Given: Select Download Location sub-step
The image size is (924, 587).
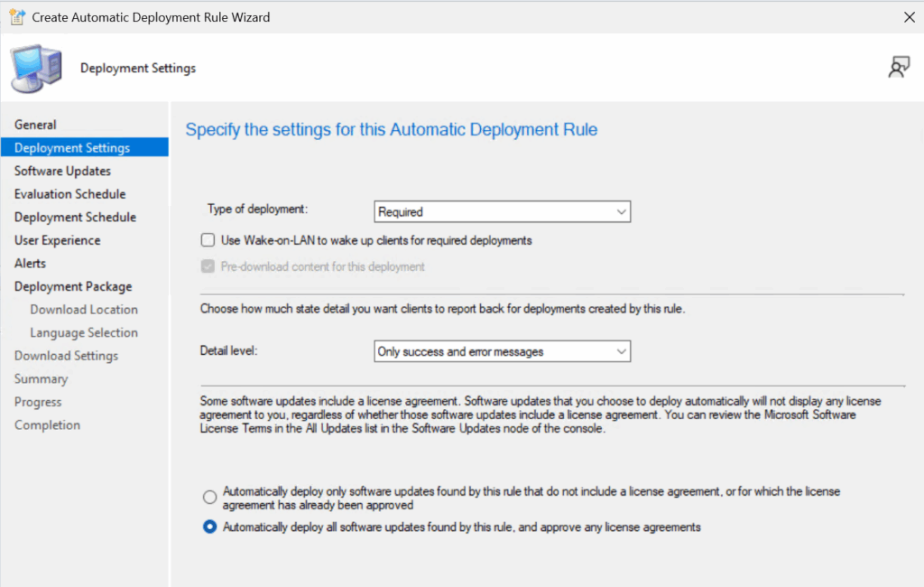Looking at the screenshot, I should coord(84,310).
